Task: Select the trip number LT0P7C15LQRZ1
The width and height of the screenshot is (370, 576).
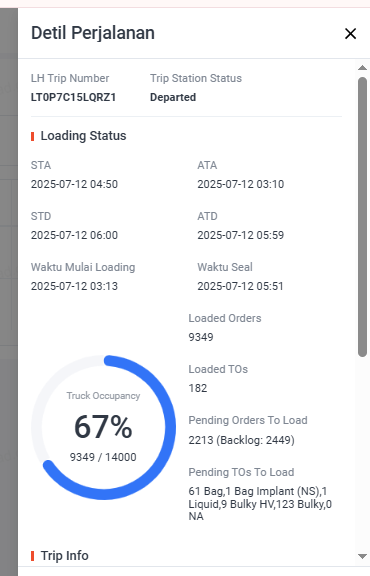Action: point(73,97)
